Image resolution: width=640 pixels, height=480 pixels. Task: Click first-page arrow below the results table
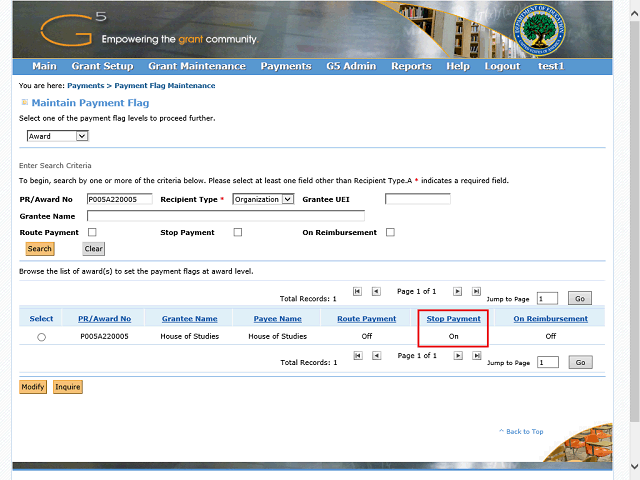point(357,356)
